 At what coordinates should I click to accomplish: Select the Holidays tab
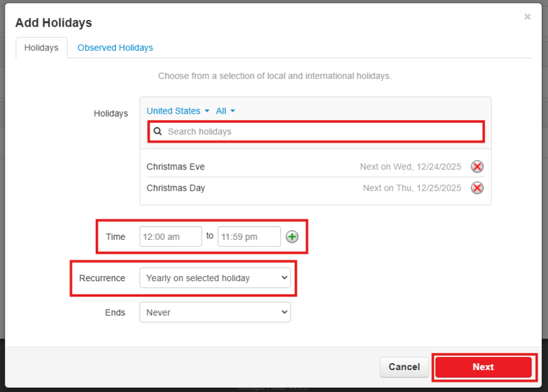tap(41, 48)
